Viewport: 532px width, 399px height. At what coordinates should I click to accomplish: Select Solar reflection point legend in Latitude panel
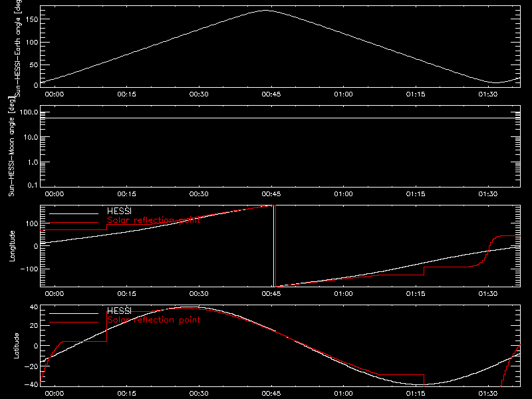154,320
